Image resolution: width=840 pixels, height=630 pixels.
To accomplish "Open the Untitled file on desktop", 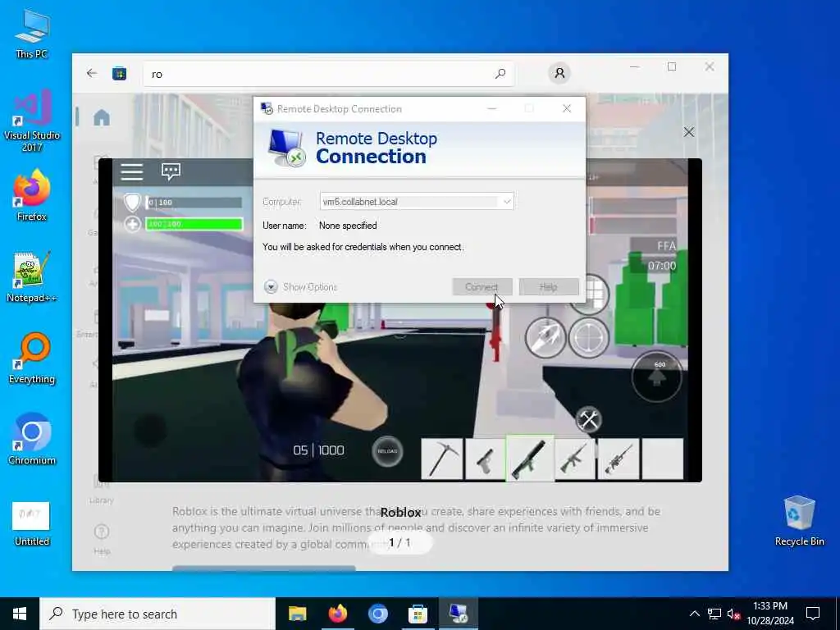I will [32, 524].
